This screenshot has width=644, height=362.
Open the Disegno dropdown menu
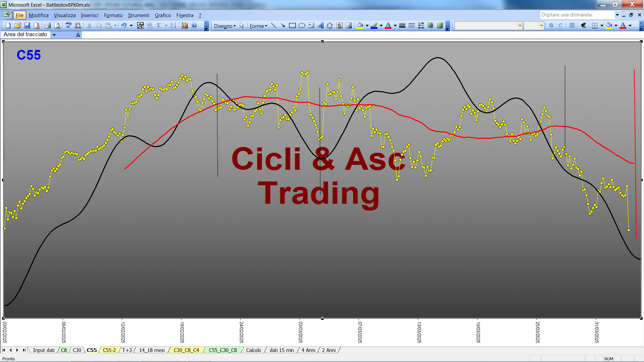pyautogui.click(x=225, y=26)
